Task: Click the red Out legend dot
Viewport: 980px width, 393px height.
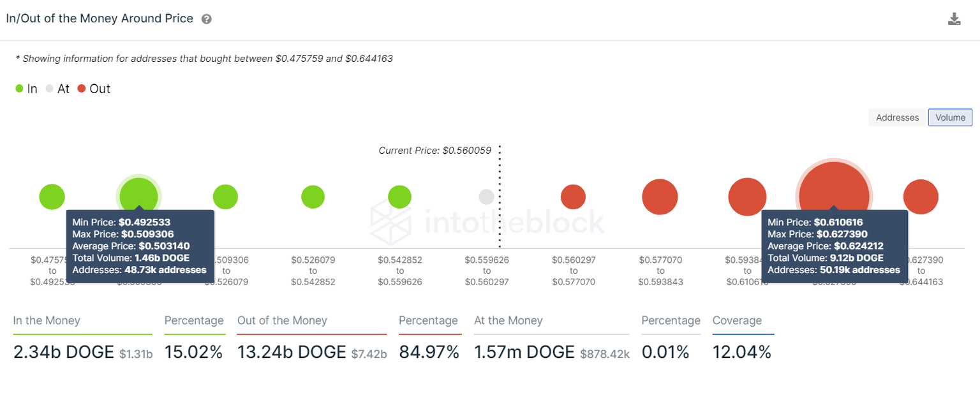Action: coord(82,89)
